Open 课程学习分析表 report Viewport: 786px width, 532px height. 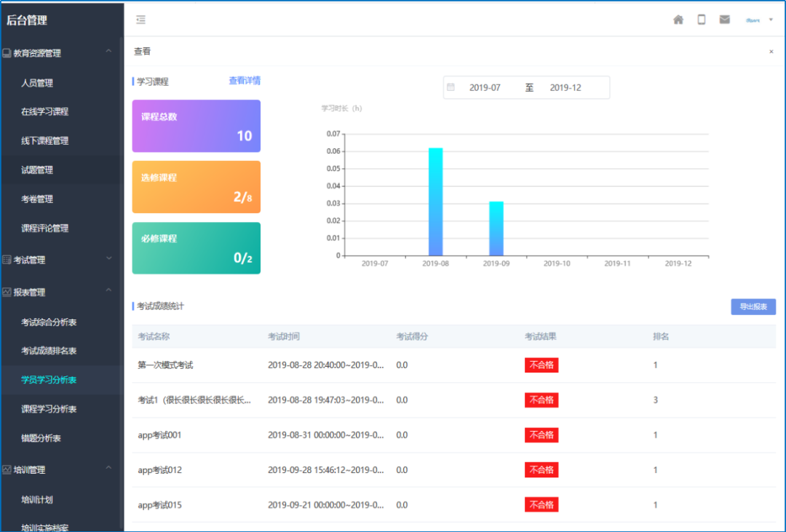click(49, 409)
